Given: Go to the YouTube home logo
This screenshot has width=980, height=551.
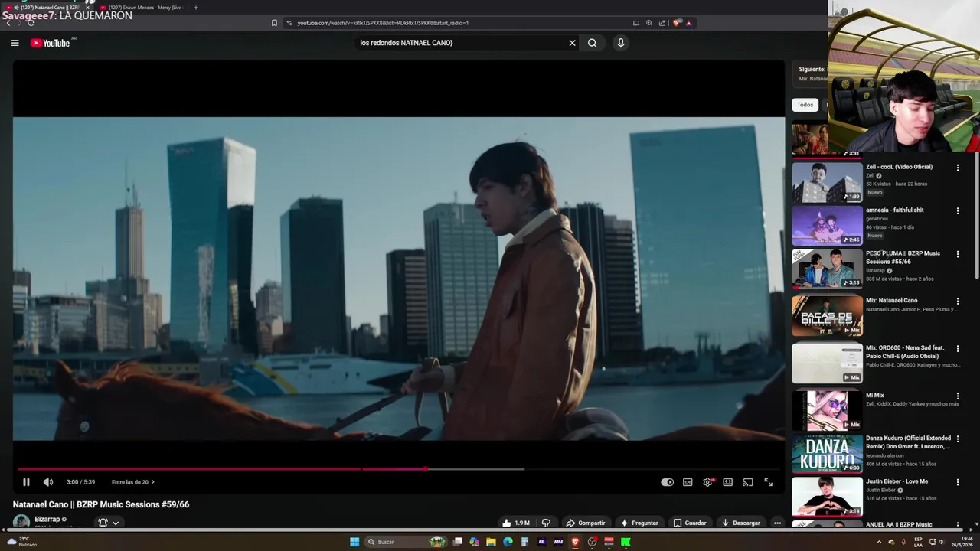Looking at the screenshot, I should 50,43.
